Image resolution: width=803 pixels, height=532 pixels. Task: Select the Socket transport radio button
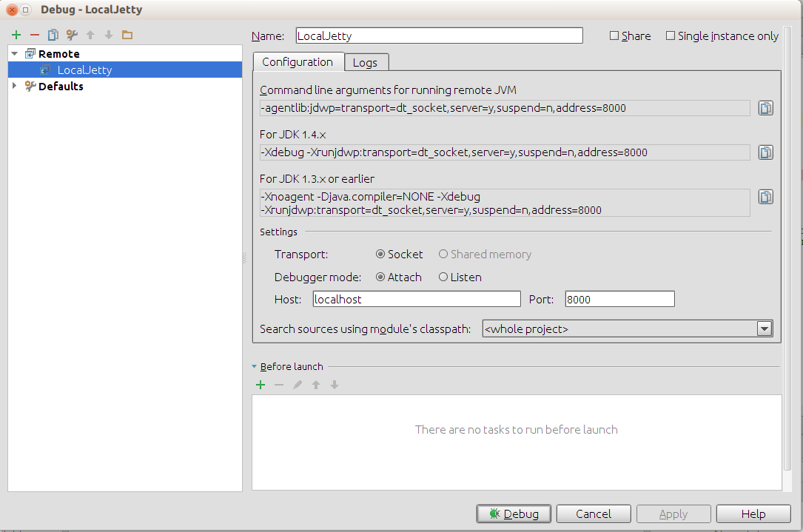point(380,255)
